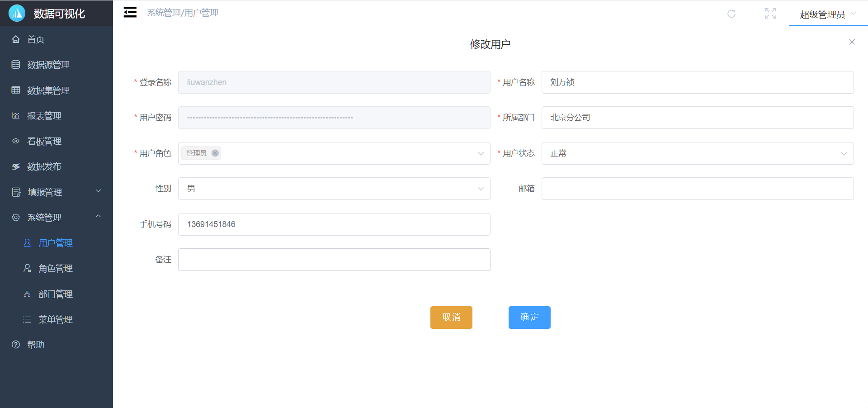Viewport: 868px width, 408px height.
Task: Open the 用户角色 dropdown arrow
Action: [481, 153]
